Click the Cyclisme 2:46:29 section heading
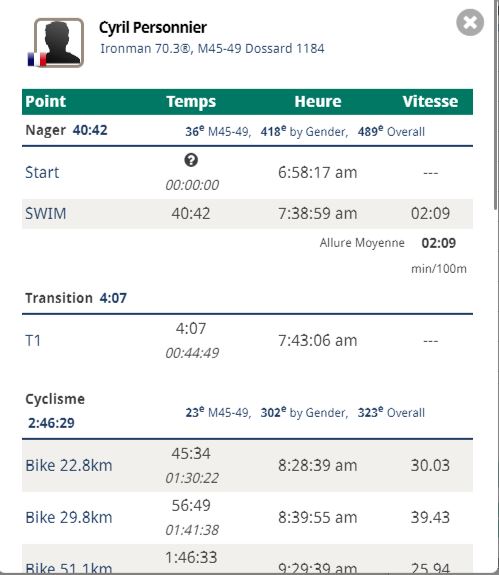 click(55, 411)
